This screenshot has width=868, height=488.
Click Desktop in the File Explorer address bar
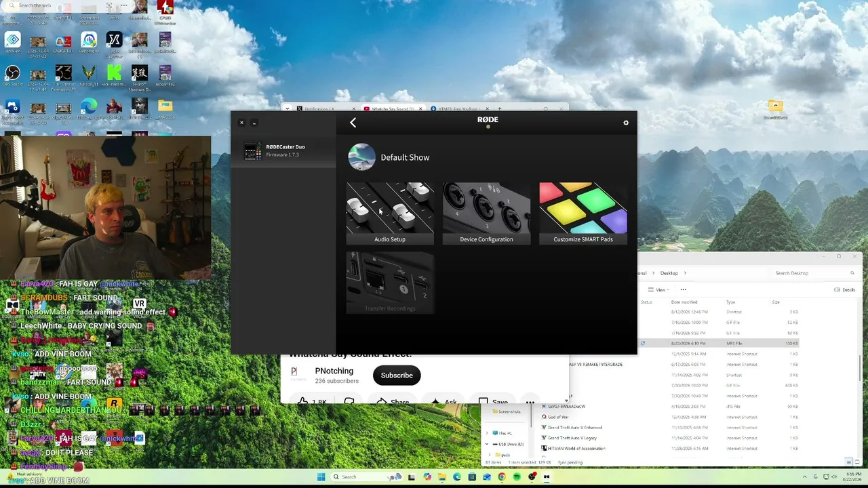[669, 273]
